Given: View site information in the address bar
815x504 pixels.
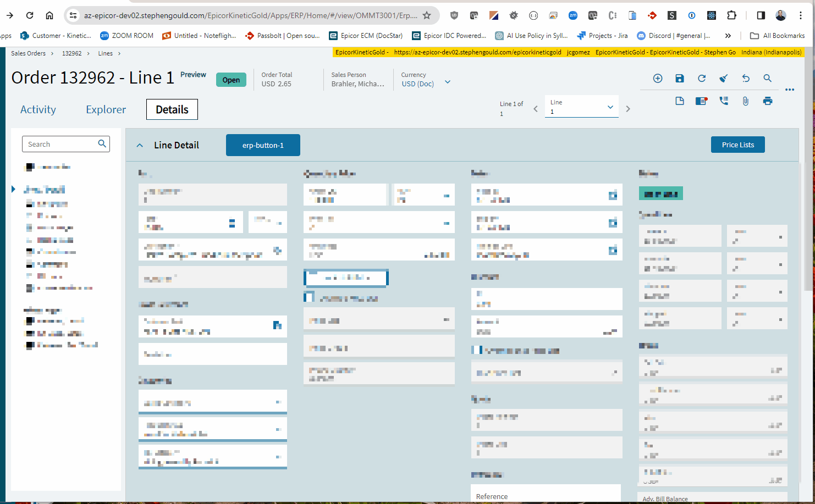Looking at the screenshot, I should click(73, 15).
